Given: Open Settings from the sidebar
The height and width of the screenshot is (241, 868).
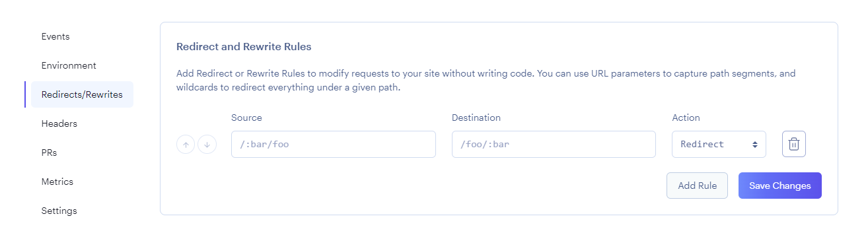Looking at the screenshot, I should [x=59, y=211].
